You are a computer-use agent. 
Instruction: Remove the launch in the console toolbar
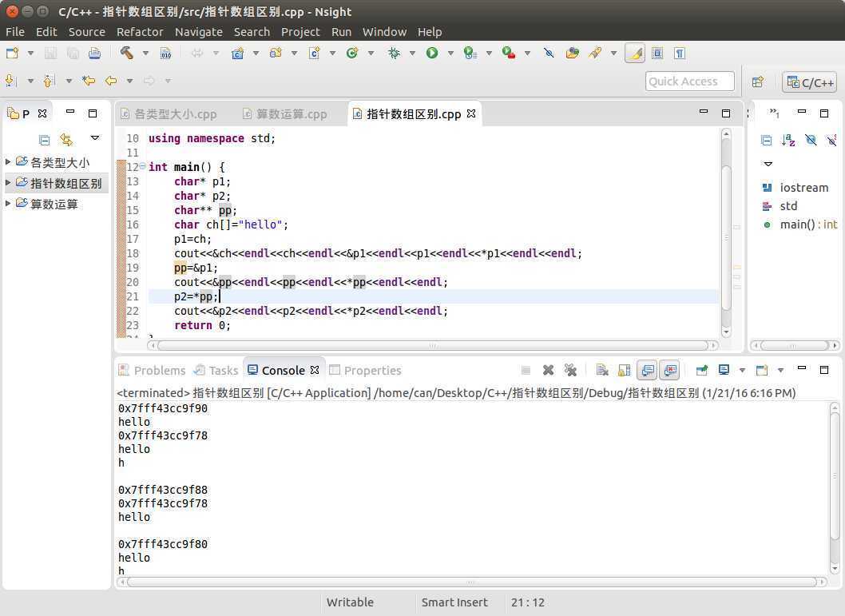[x=548, y=370]
